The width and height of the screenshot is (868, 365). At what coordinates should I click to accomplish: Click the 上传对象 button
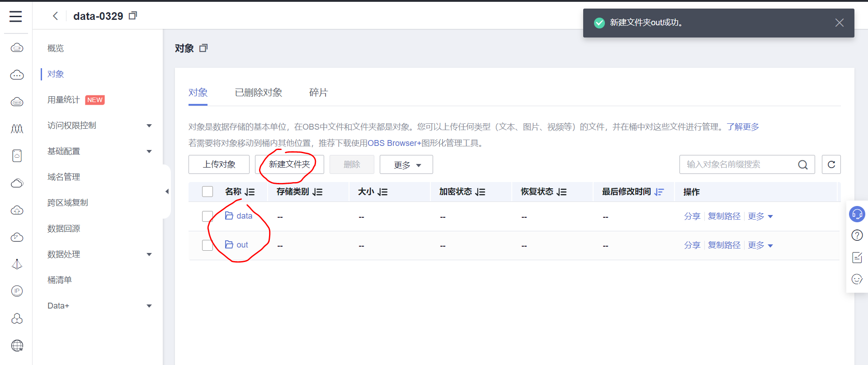point(219,164)
